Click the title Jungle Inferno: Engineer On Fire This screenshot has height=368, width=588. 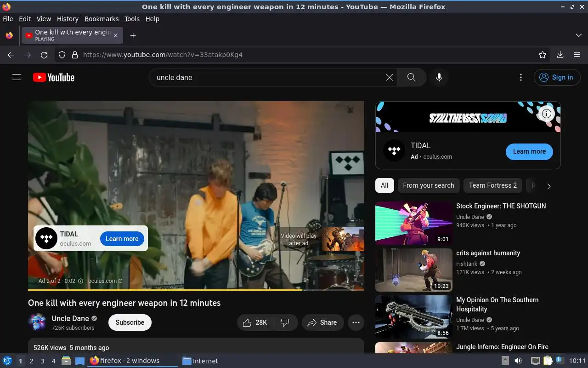(502, 347)
